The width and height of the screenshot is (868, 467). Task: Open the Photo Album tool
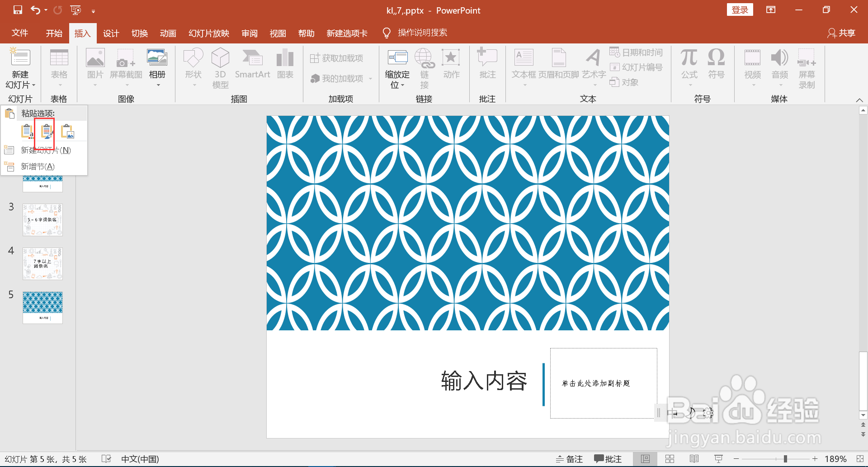[x=157, y=58]
